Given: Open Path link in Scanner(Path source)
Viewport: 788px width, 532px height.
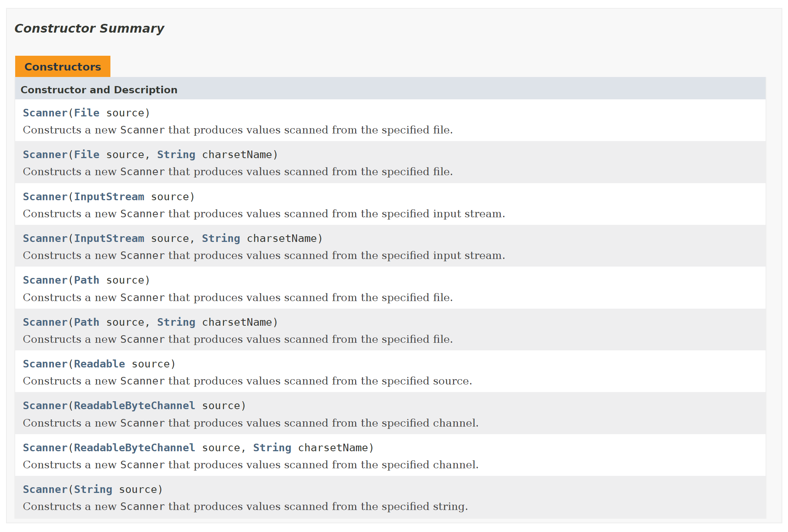Looking at the screenshot, I should tap(87, 280).
